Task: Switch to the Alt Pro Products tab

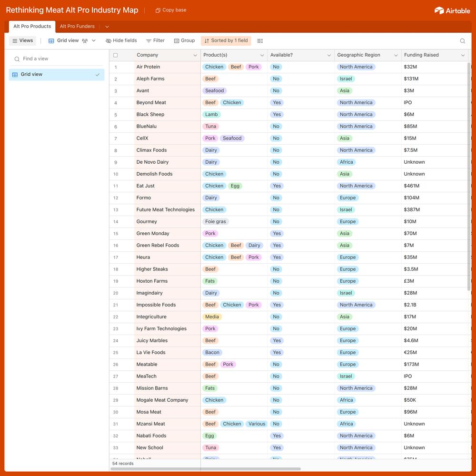Action: click(x=32, y=26)
